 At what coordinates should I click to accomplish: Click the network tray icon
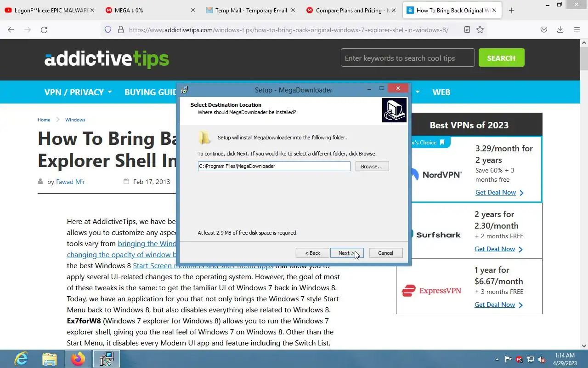coord(531,359)
